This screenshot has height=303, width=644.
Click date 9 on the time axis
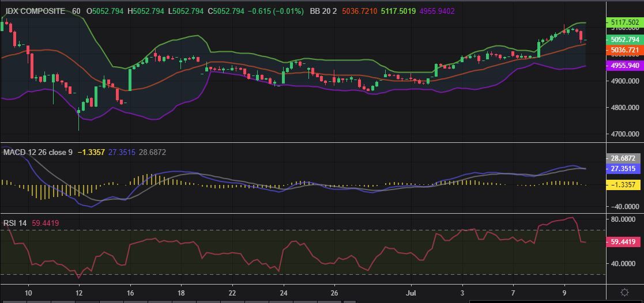[x=564, y=292]
